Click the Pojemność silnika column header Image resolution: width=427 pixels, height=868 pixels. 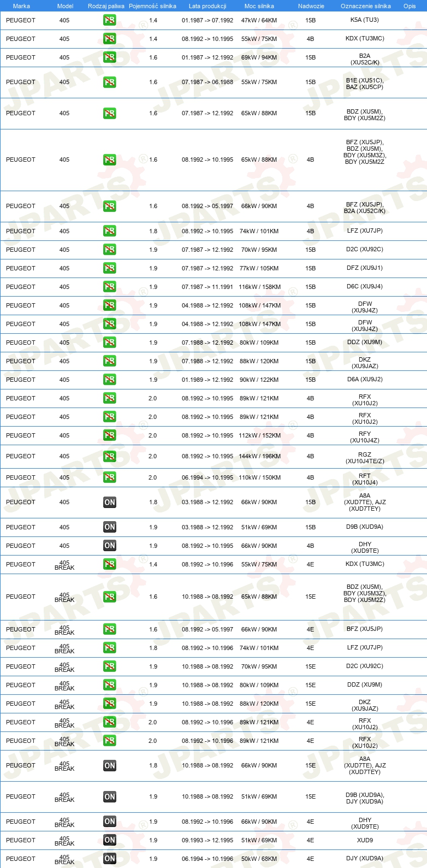153,6
